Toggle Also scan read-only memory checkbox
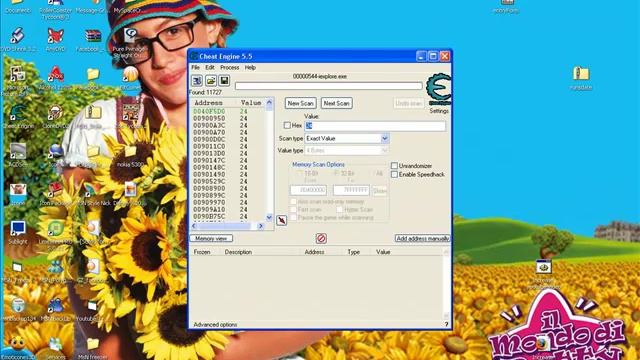This screenshot has height=360, width=640. [293, 202]
